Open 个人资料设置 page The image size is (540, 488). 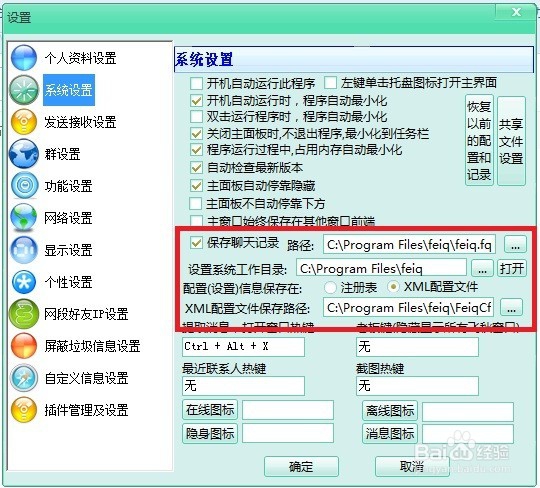(81, 58)
